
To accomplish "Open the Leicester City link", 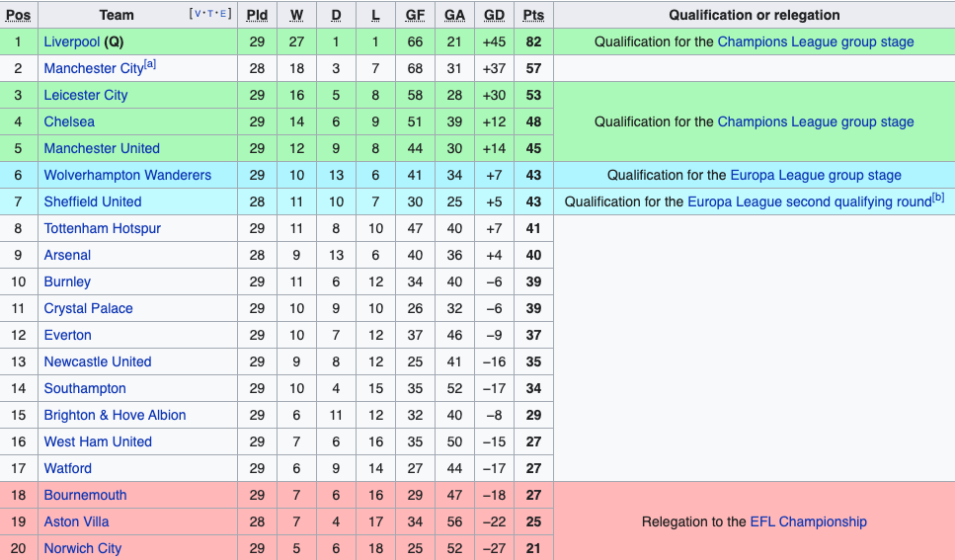I will 86,95.
